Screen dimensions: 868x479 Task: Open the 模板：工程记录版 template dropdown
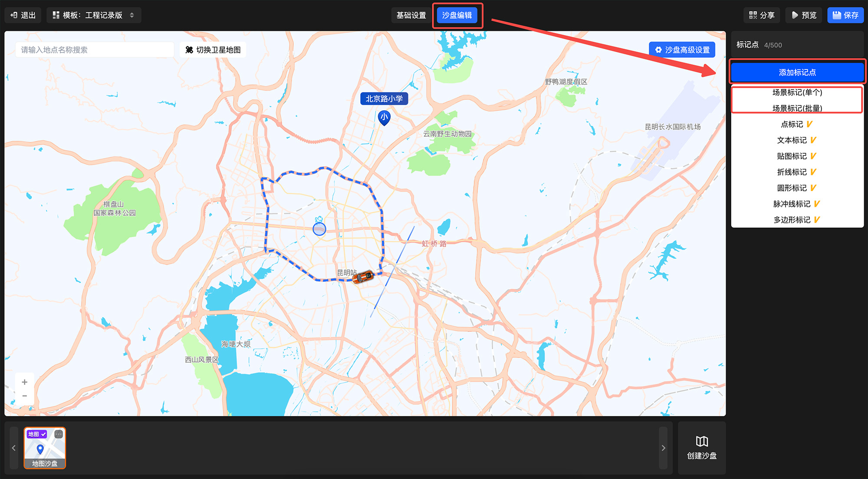(94, 15)
